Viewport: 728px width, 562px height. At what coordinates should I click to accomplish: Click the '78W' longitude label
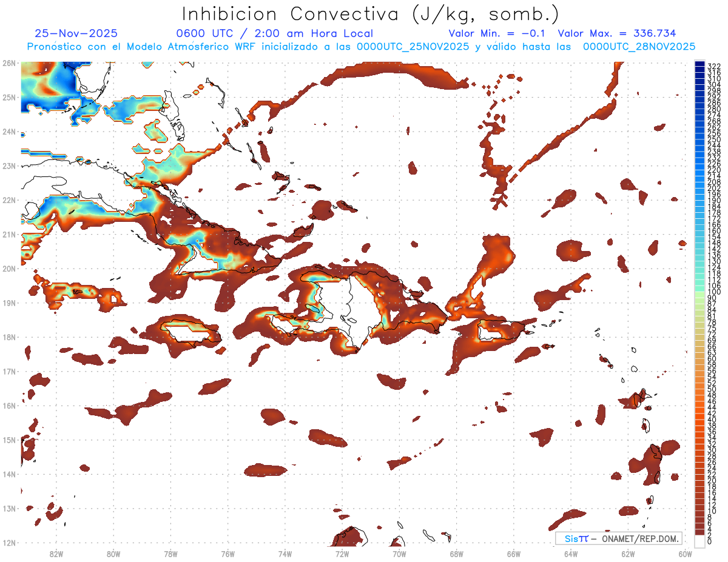(170, 554)
